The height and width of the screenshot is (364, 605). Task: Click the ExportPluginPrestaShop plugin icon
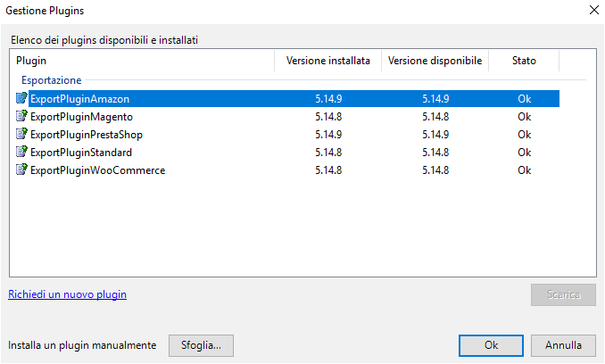pyautogui.click(x=21, y=134)
